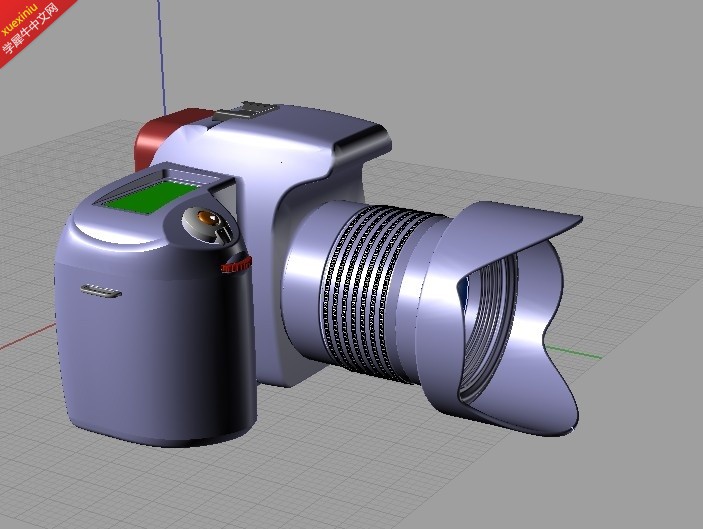
Task: Select the petal-shaped lens hood
Action: click(x=499, y=318)
